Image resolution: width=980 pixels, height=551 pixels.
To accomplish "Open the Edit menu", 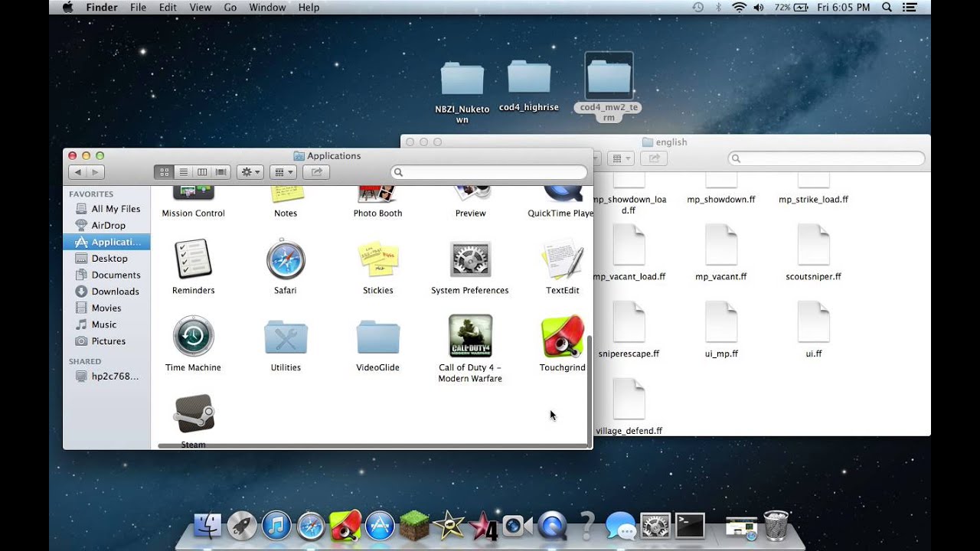I will click(168, 7).
